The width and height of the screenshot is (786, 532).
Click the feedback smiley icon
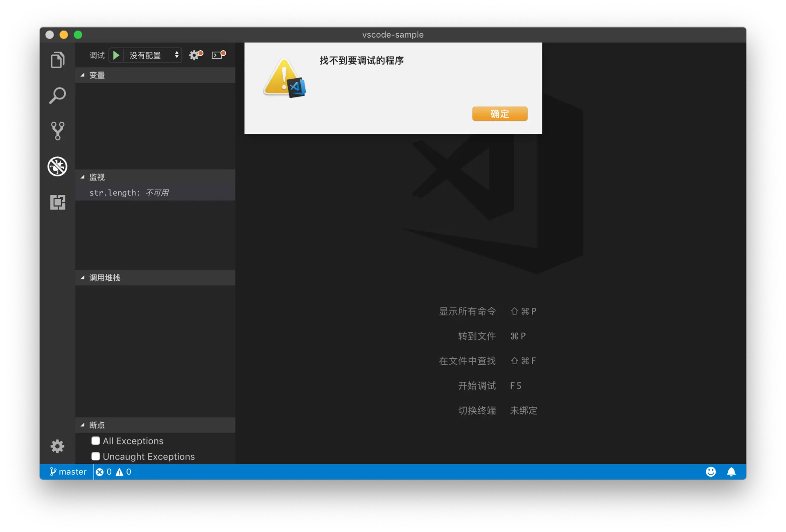pyautogui.click(x=711, y=472)
